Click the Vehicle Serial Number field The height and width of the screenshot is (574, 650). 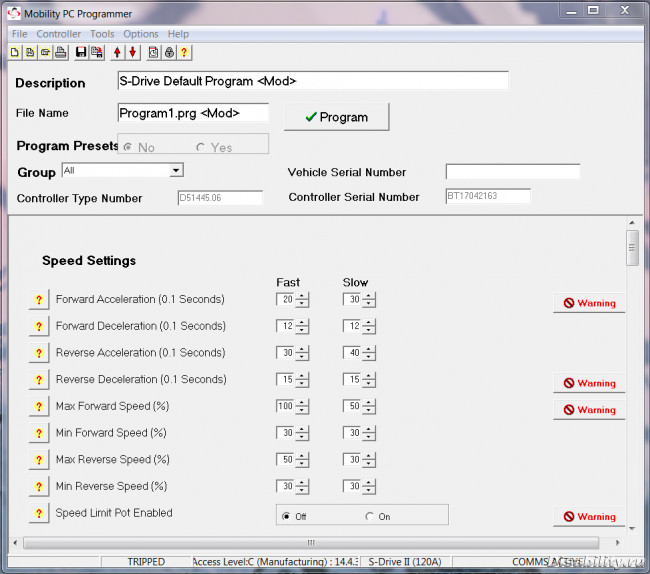click(513, 172)
